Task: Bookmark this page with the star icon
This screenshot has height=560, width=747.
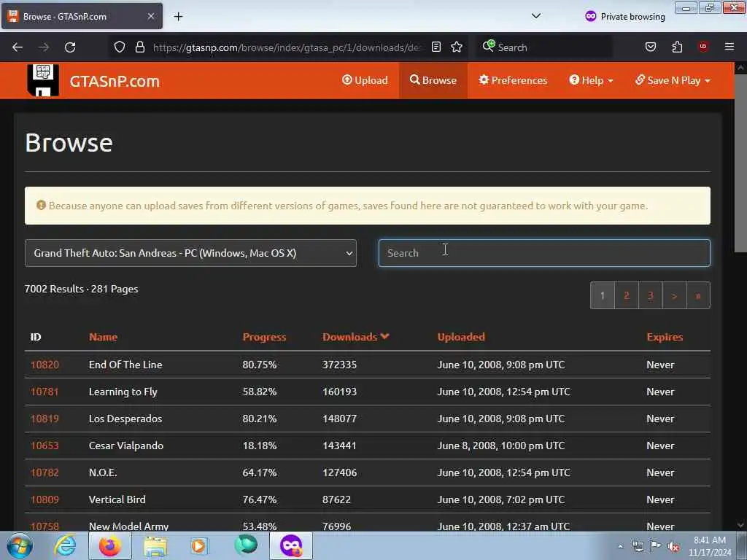Action: [x=457, y=47]
